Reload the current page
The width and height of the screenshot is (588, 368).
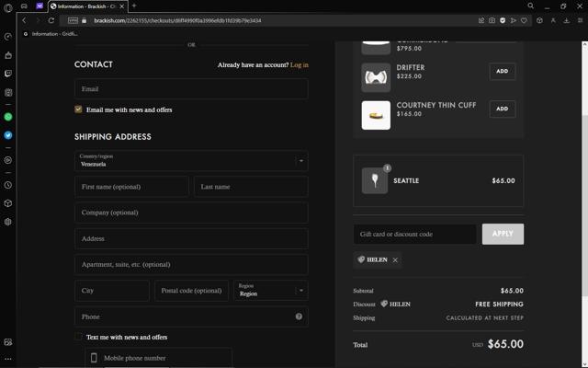coord(51,20)
